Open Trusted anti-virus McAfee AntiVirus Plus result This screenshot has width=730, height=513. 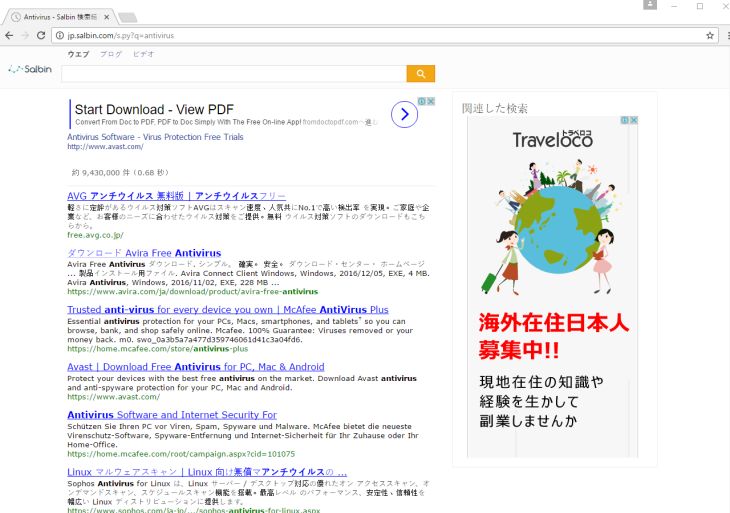pyautogui.click(x=228, y=310)
